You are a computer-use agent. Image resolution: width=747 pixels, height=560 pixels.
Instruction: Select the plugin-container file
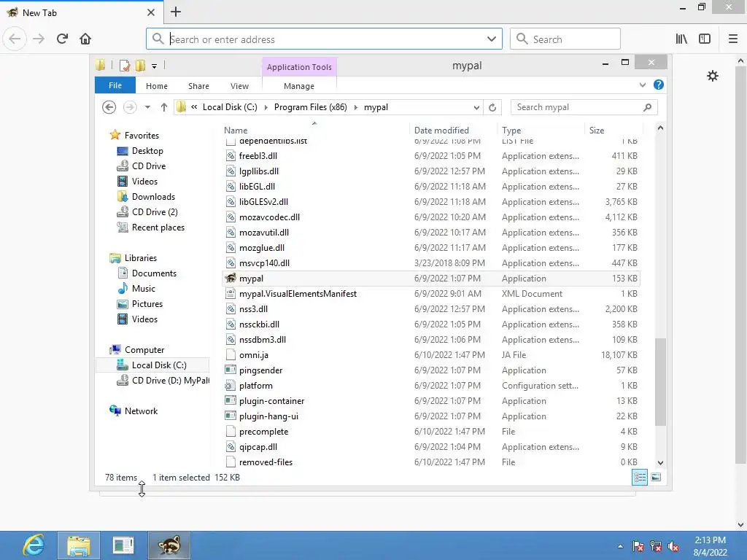[x=430, y=401]
